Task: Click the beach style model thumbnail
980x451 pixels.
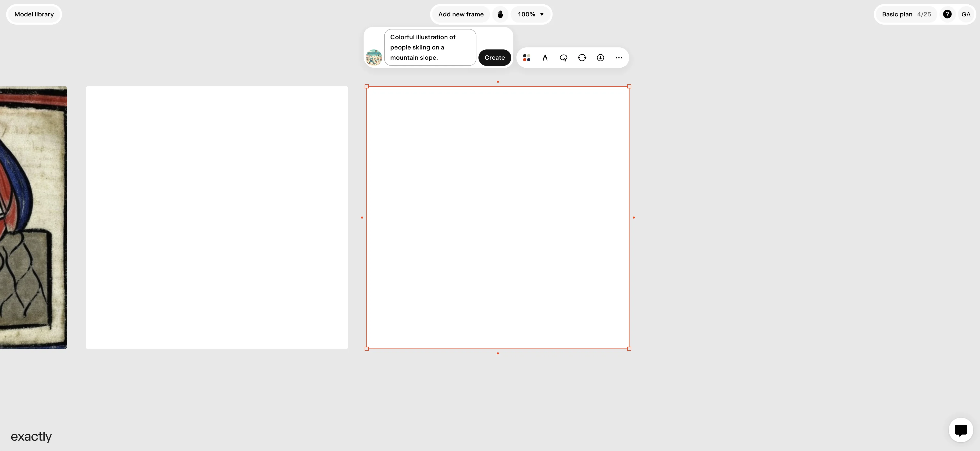Action: click(x=374, y=57)
